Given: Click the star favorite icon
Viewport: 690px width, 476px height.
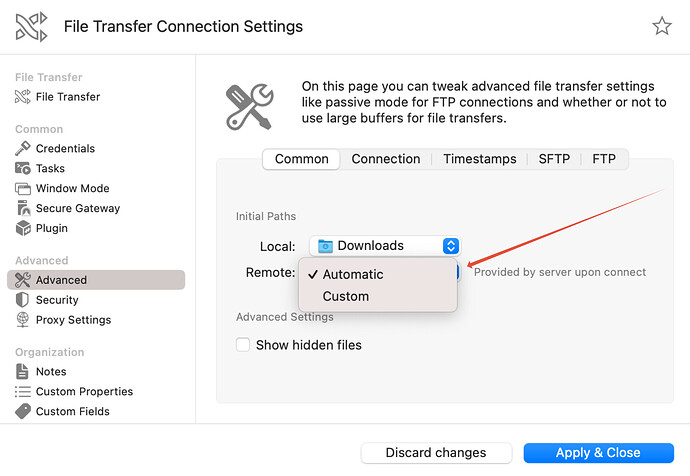Looking at the screenshot, I should coord(662,26).
